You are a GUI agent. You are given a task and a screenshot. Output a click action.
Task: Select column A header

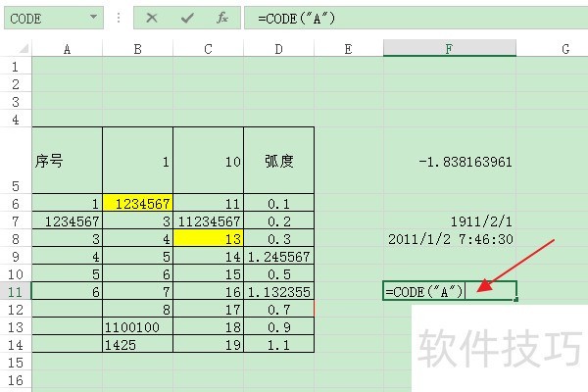[x=67, y=49]
